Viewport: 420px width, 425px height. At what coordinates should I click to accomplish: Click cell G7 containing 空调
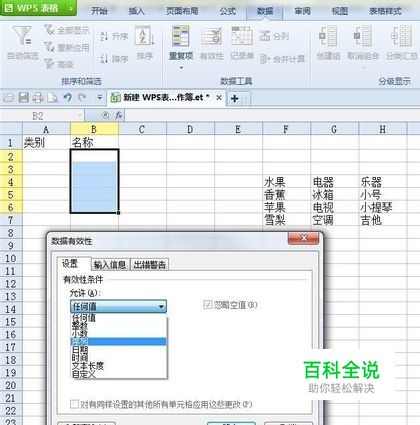pyautogui.click(x=334, y=220)
